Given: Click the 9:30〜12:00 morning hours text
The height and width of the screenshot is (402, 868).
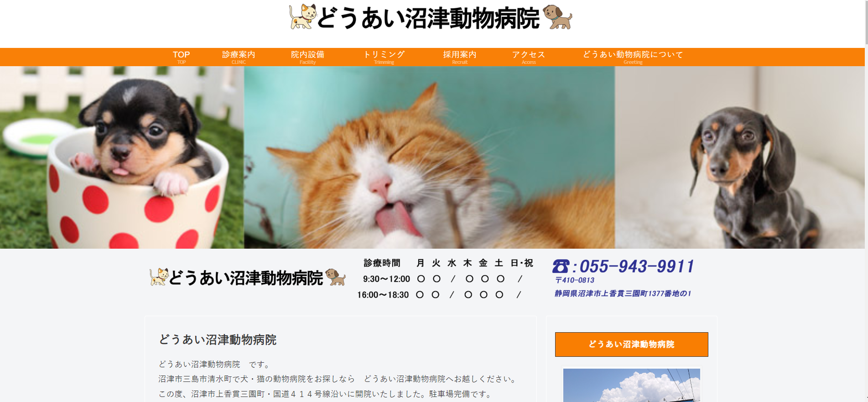Looking at the screenshot, I should (386, 279).
